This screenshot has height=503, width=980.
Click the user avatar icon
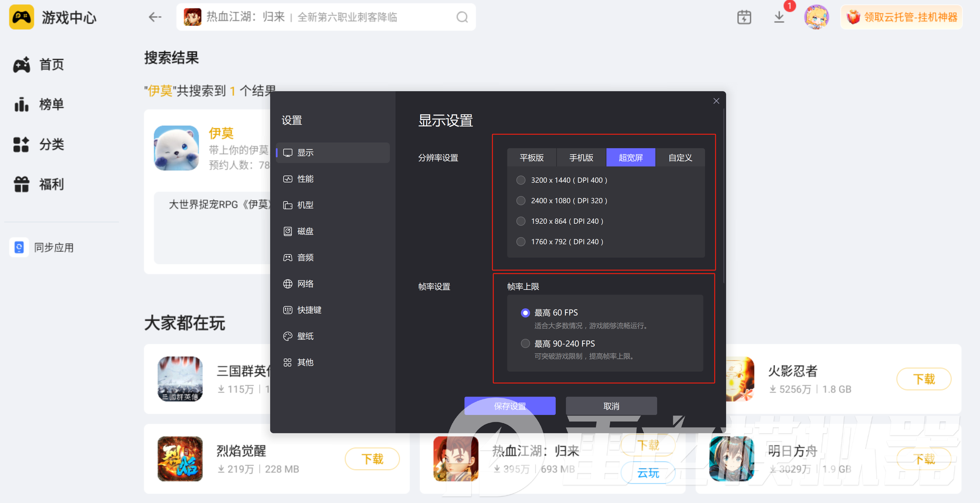[x=816, y=17]
